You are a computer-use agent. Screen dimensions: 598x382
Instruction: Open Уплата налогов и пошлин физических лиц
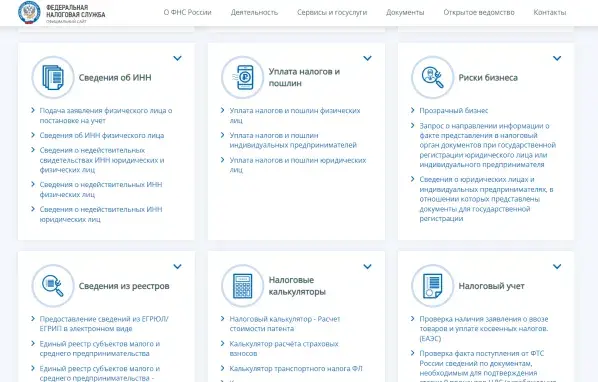295,116
